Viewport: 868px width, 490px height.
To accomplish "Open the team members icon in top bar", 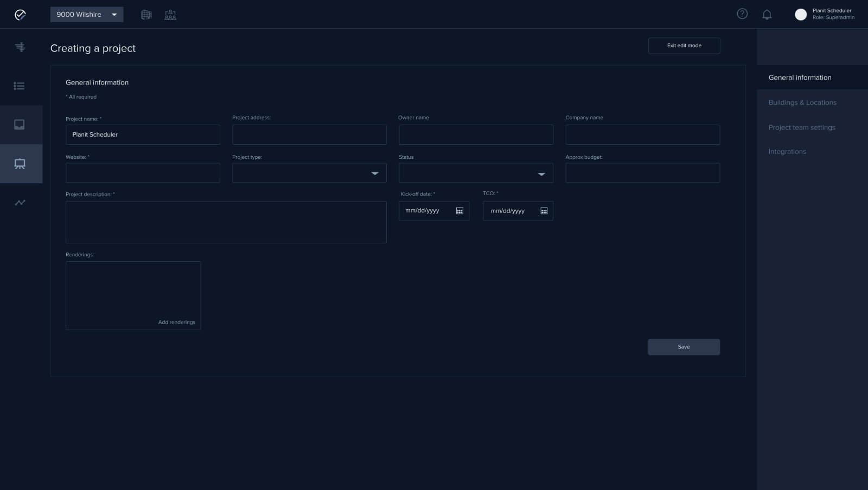I will point(170,15).
